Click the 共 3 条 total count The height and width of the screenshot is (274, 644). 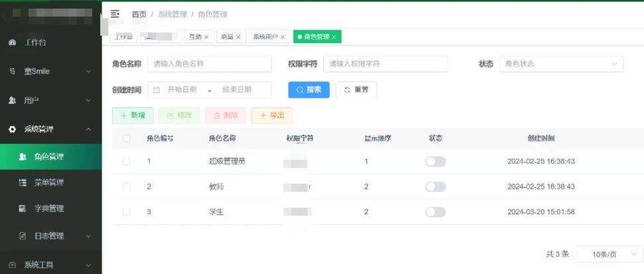(x=557, y=254)
